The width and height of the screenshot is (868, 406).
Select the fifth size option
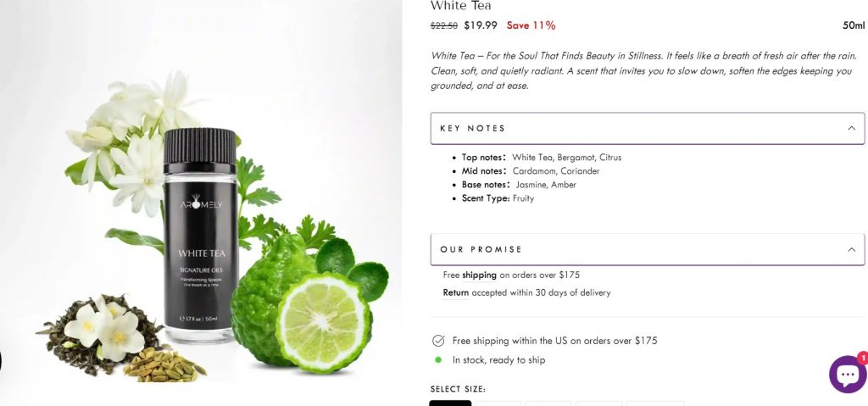(655, 403)
